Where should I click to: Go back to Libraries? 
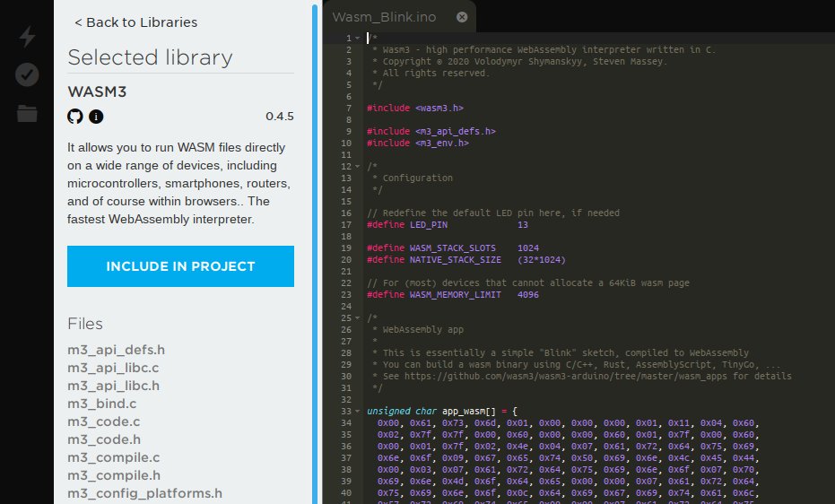click(x=135, y=22)
